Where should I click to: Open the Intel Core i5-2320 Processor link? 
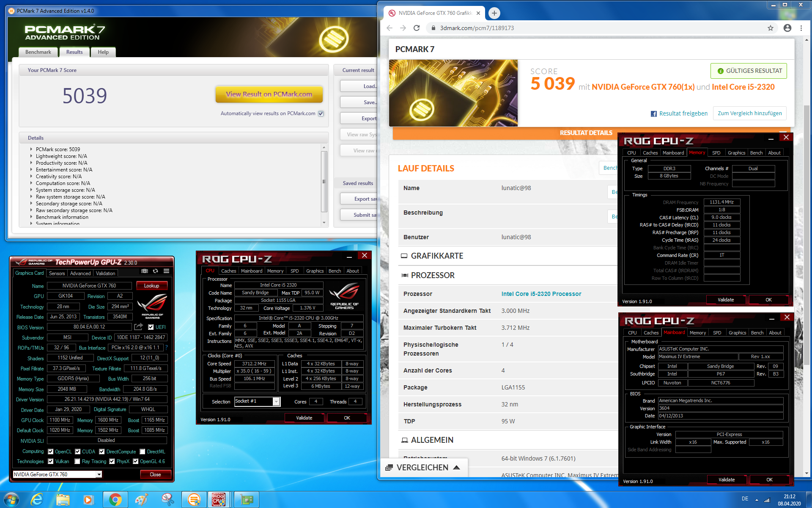[541, 294]
